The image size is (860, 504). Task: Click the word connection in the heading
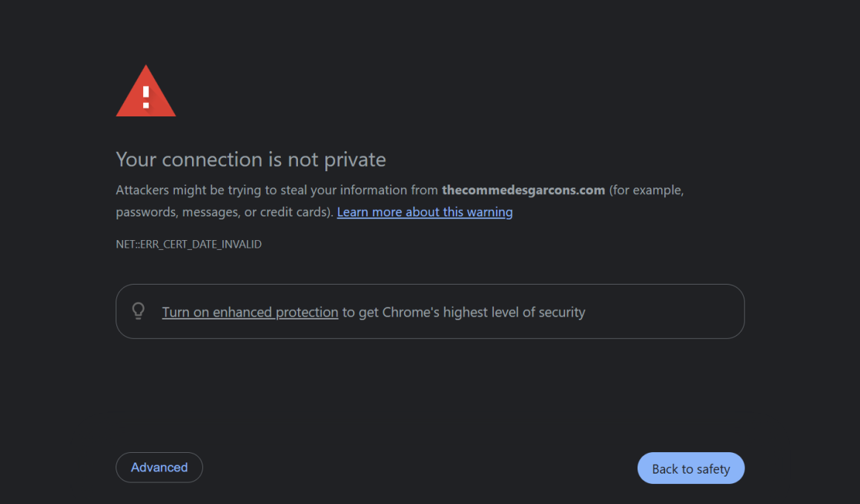pyautogui.click(x=212, y=159)
